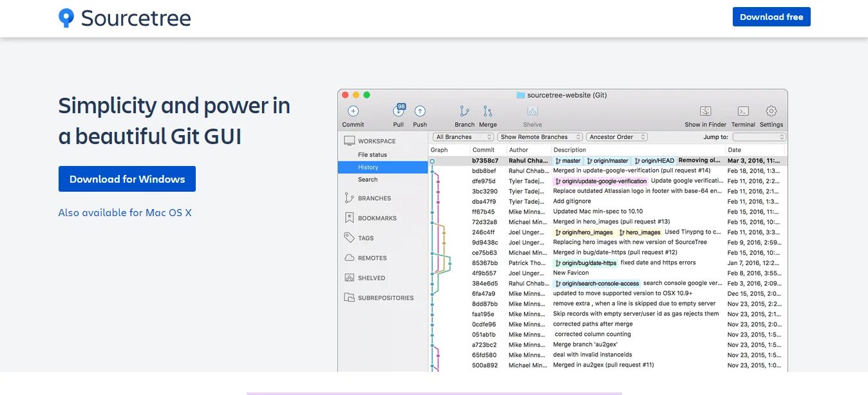Click the Download free button
The image size is (868, 395).
click(771, 17)
